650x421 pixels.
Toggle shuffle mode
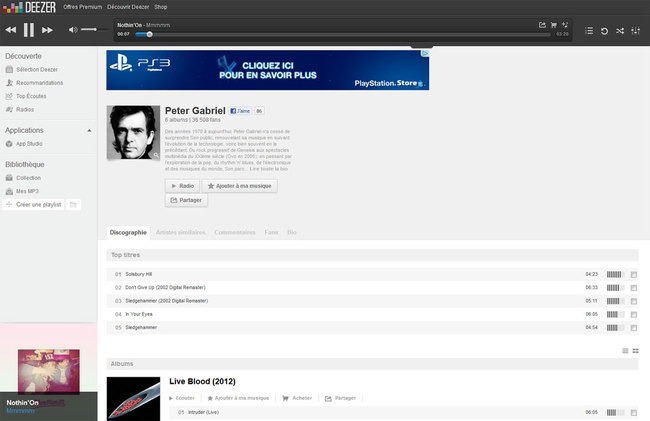pos(620,31)
